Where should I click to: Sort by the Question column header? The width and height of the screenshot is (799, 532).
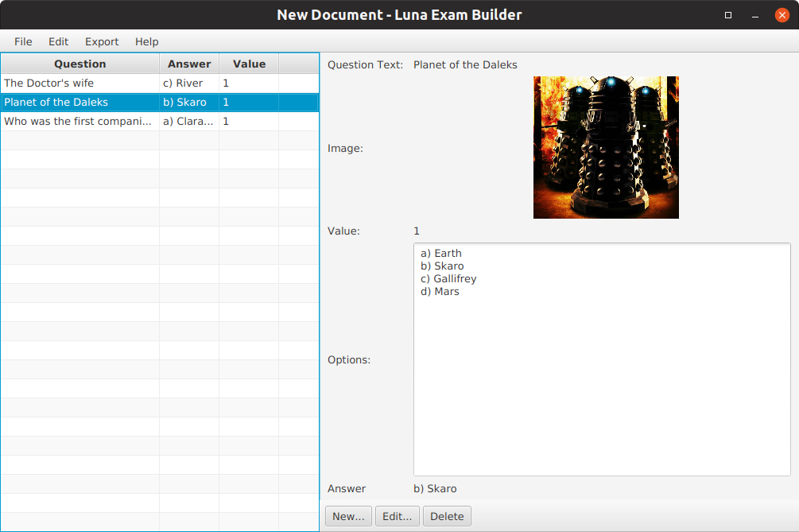pos(80,64)
